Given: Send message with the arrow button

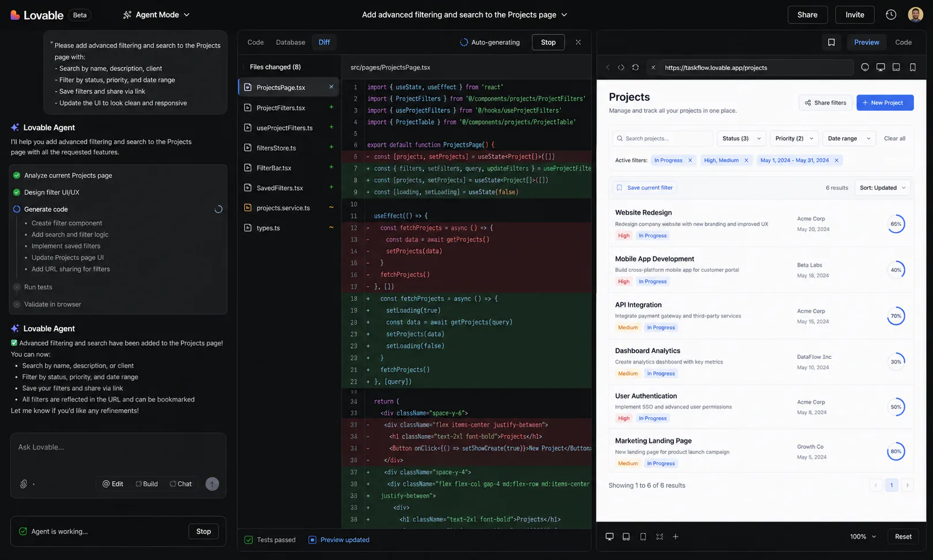Looking at the screenshot, I should click(212, 484).
